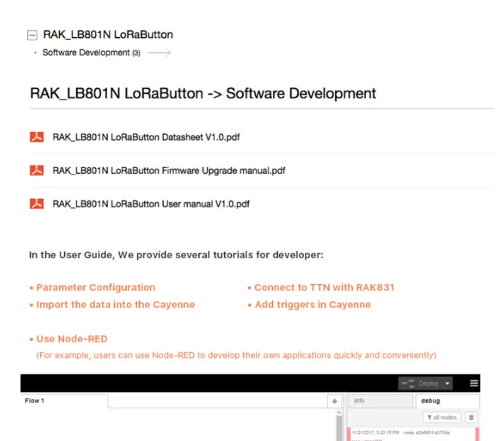Open RAK_LB801N LoRaButton Datasheet V1.0.pdf
Viewport: 504px width, 441px height.
(x=146, y=137)
